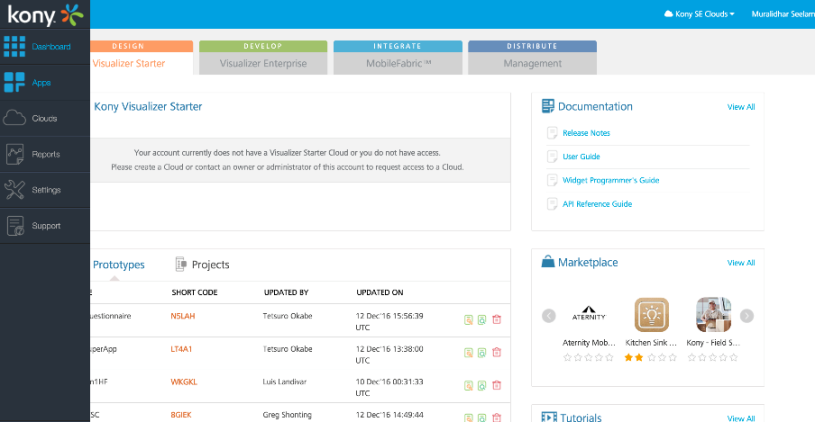Delete the N5LAH prototype via trash icon
The image size is (815, 422).
tap(496, 320)
